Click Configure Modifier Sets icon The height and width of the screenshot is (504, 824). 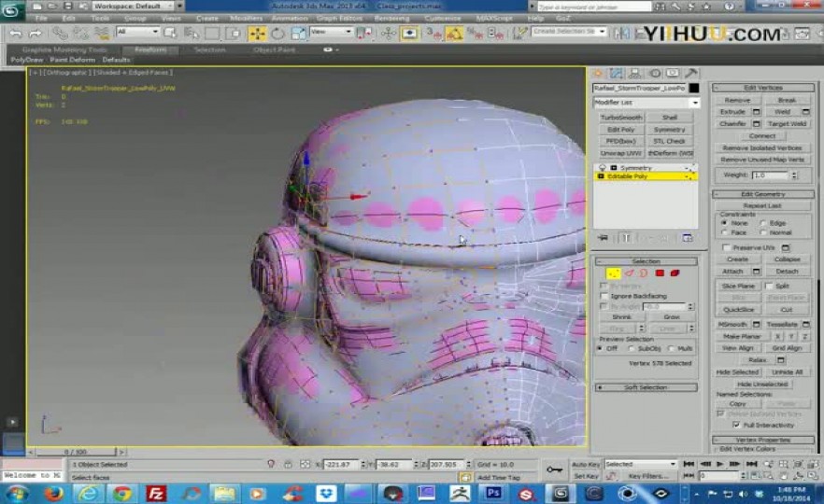[688, 238]
